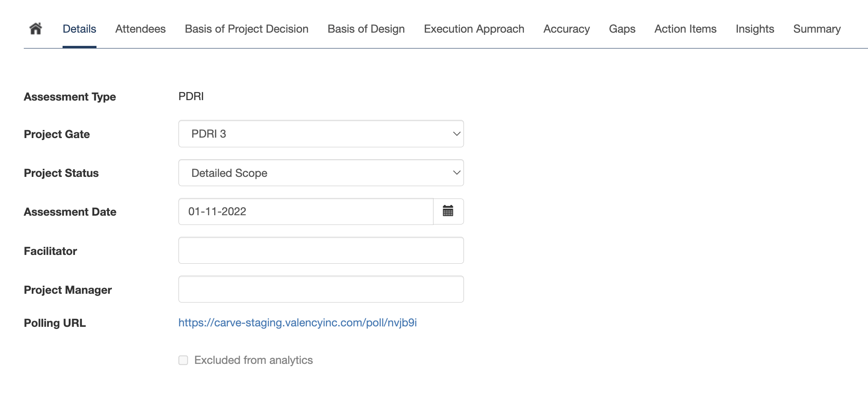Select the Details tab
Image resolution: width=868 pixels, height=419 pixels.
click(x=79, y=29)
